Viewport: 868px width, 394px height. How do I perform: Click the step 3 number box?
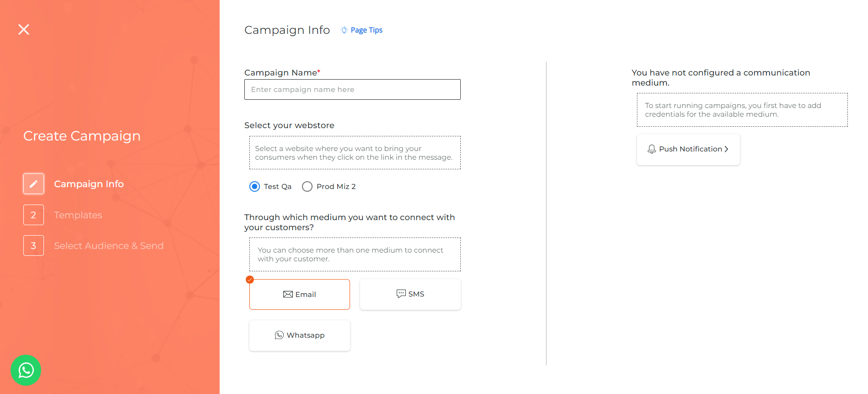click(33, 246)
